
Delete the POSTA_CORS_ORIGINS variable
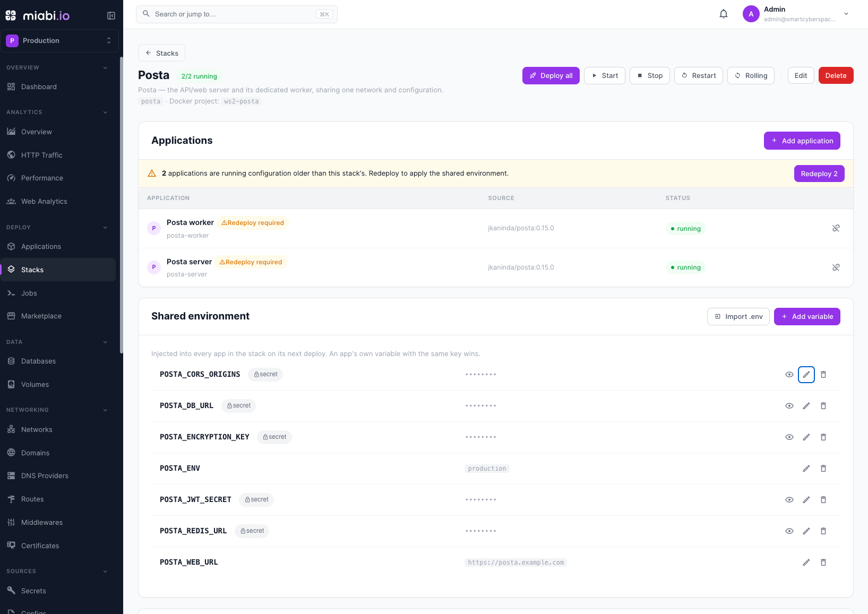coord(823,375)
